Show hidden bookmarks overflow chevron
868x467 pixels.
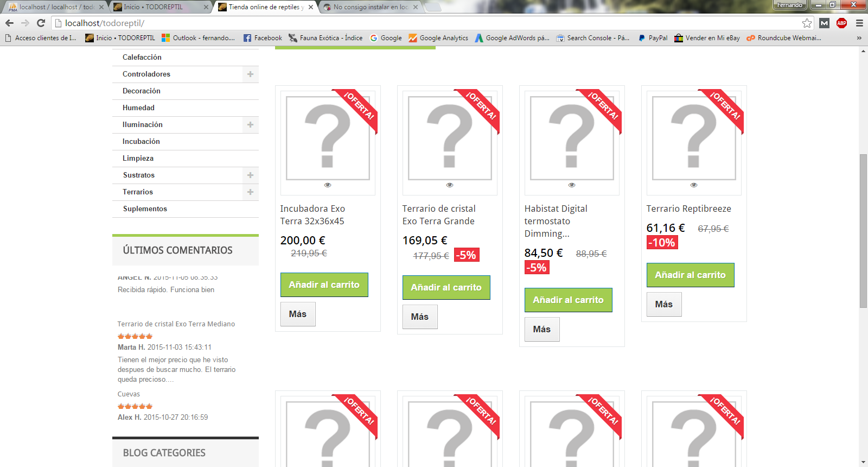859,38
